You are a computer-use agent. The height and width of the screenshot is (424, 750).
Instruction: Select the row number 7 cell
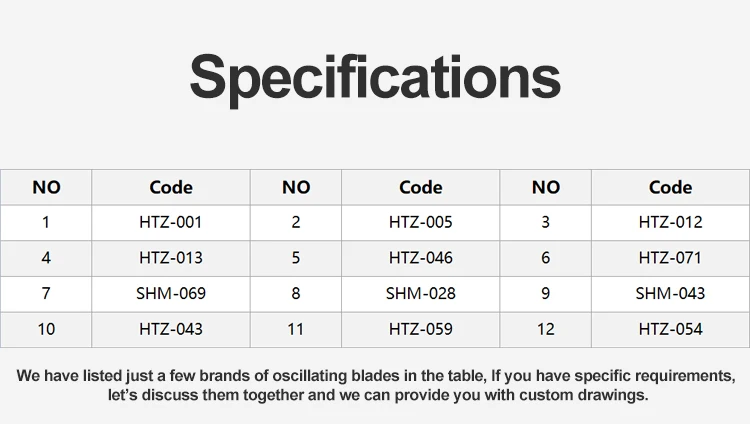46,293
